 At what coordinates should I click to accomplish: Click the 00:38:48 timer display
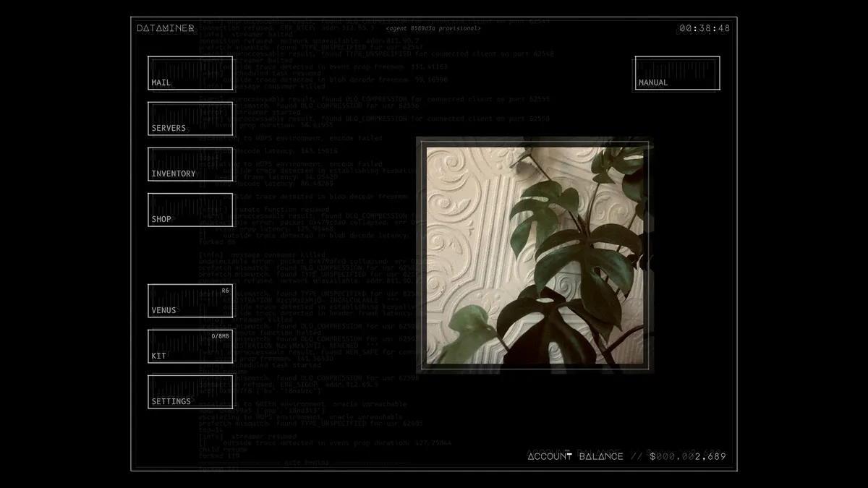(704, 28)
